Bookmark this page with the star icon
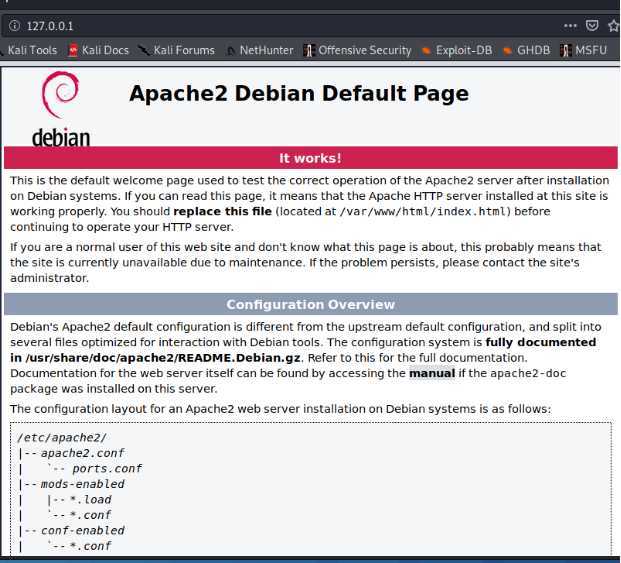The image size is (621, 563). click(614, 26)
